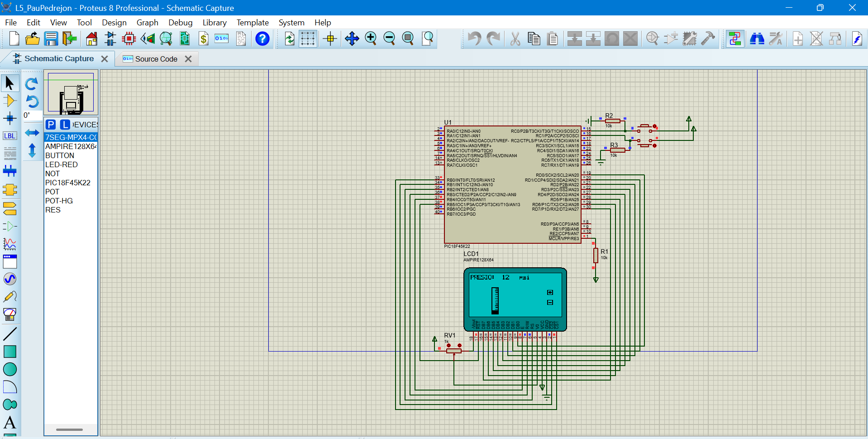The width and height of the screenshot is (868, 439).
Task: Click the Pan/Center view arrows icon
Action: 352,39
